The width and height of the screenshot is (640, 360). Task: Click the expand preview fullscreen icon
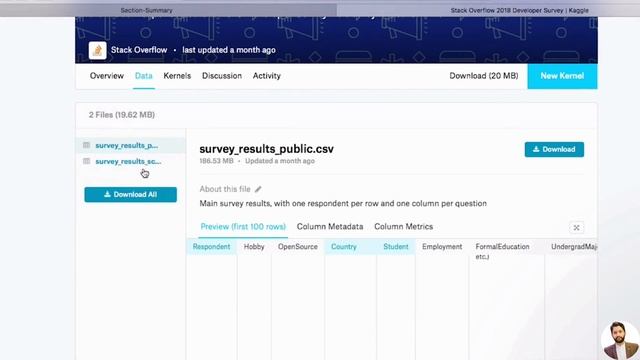pyautogui.click(x=576, y=228)
